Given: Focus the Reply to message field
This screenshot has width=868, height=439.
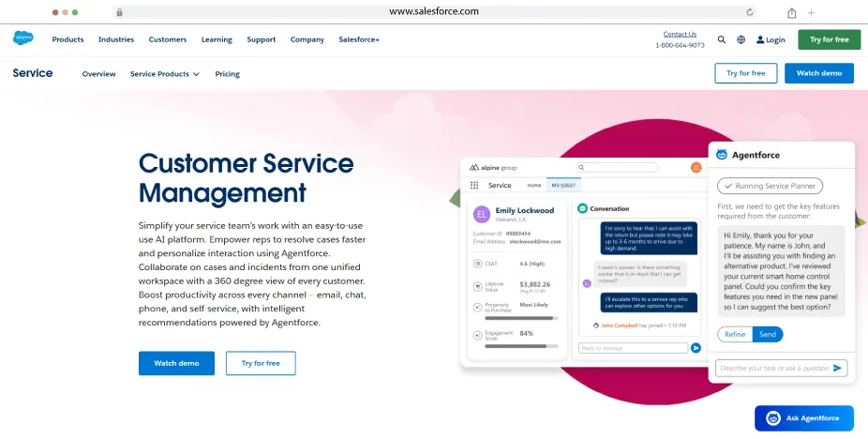Looking at the screenshot, I should [x=634, y=348].
